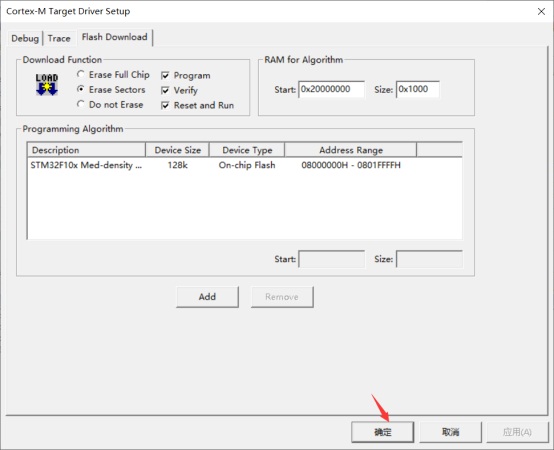Toggle the Program checkbox
Image resolution: width=554 pixels, height=450 pixels.
point(165,76)
